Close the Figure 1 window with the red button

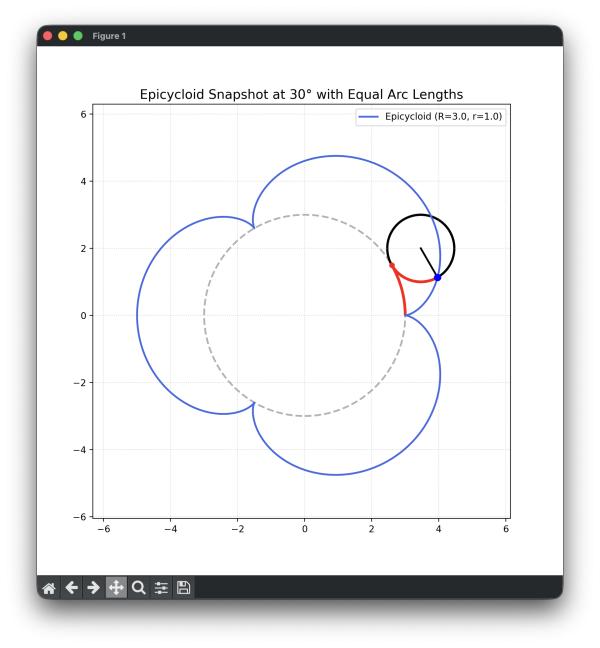click(x=48, y=36)
